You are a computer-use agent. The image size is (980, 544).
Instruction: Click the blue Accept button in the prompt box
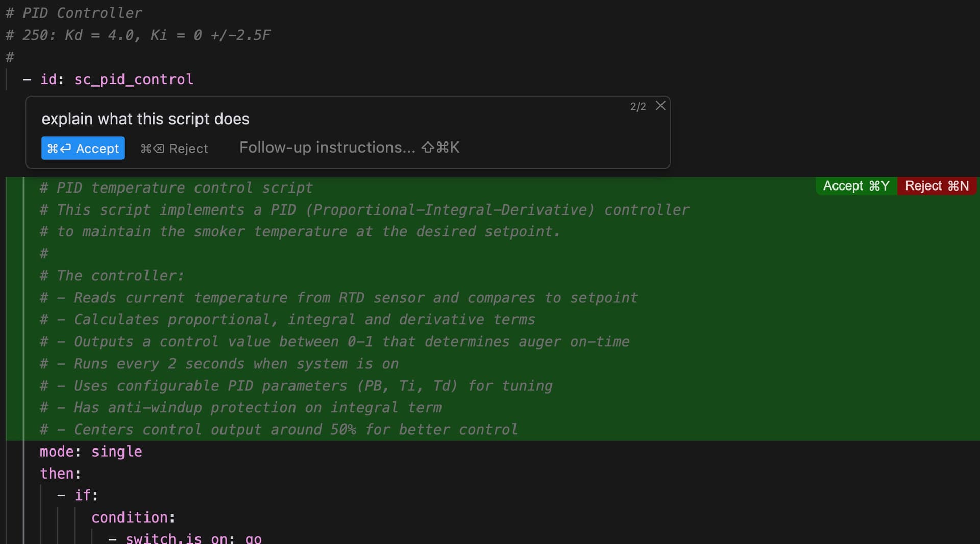click(83, 148)
